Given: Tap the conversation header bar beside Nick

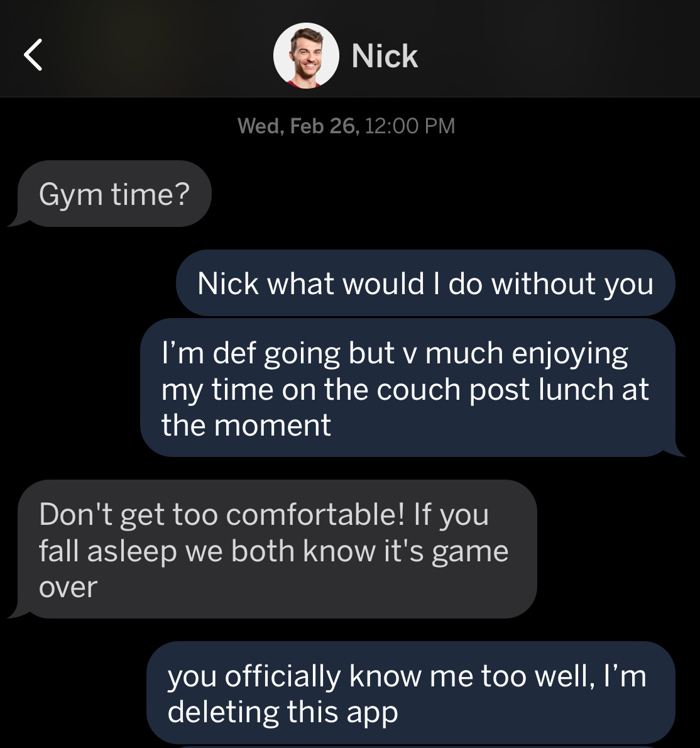Looking at the screenshot, I should (350, 48).
